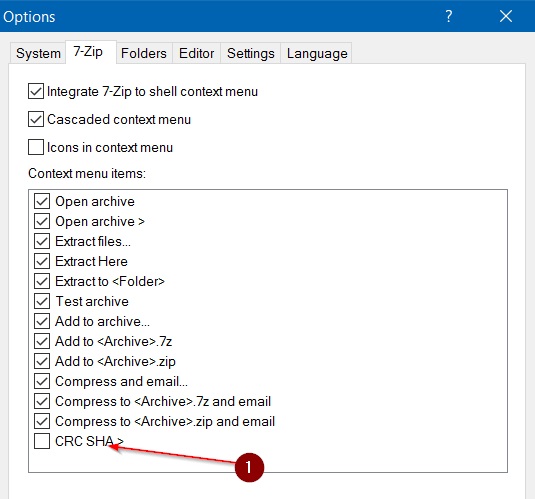Uncheck the first Open archive item
Image resolution: width=535 pixels, height=499 pixels.
pyautogui.click(x=42, y=201)
